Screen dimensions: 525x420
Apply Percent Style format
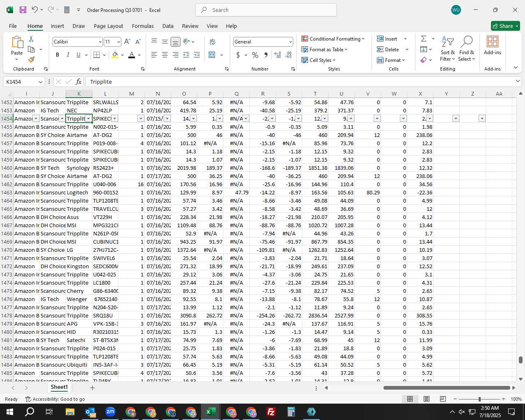(x=255, y=55)
